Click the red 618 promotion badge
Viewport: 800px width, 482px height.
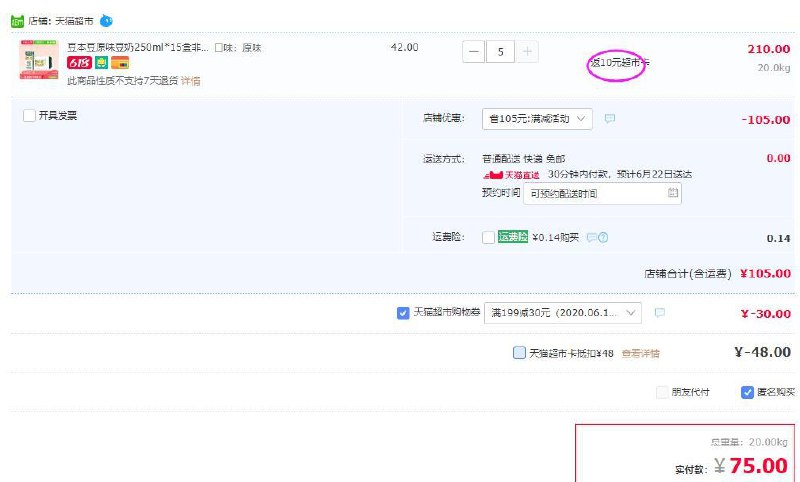(79, 63)
